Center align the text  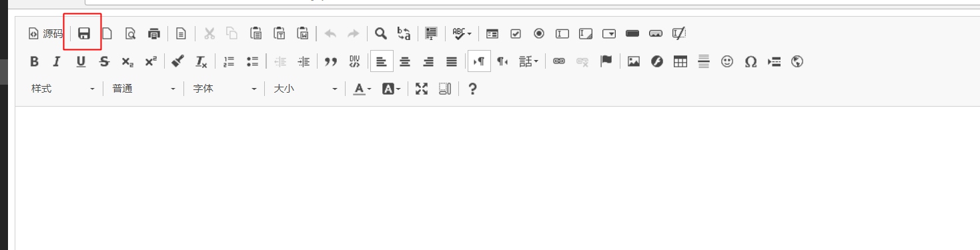(405, 61)
